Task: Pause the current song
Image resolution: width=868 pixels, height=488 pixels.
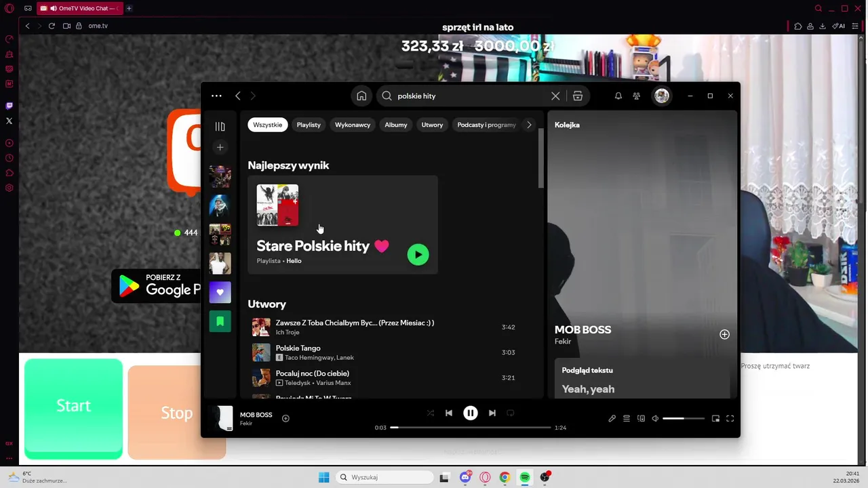Action: pyautogui.click(x=471, y=413)
